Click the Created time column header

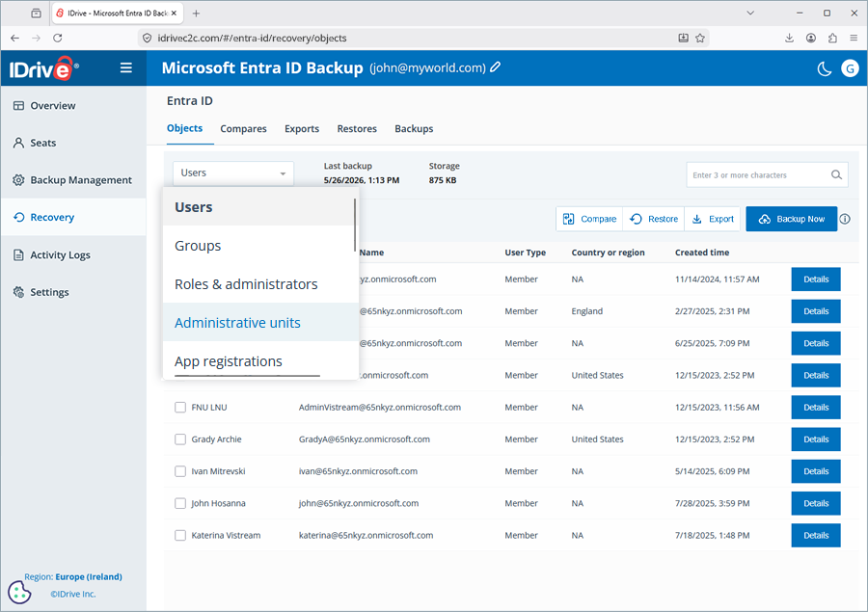pos(702,253)
